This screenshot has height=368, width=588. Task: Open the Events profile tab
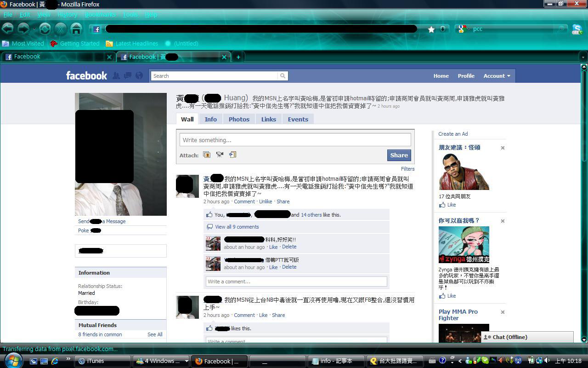[x=298, y=119]
